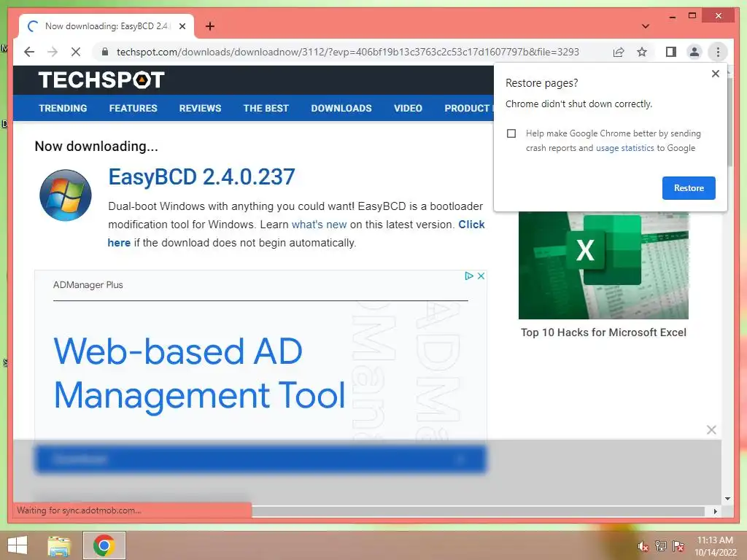This screenshot has height=560, width=747.
Task: Open File Explorer from taskbar
Action: [x=59, y=545]
